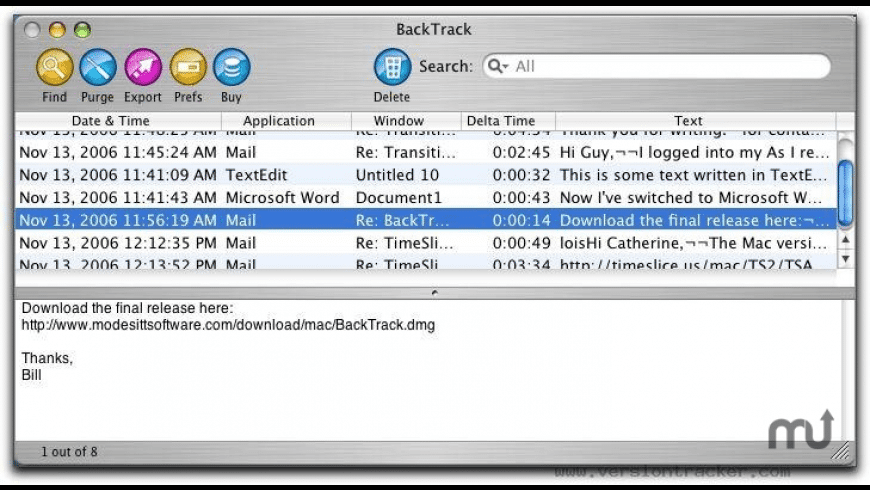The height and width of the screenshot is (490, 870).
Task: Delete the selected entry with Delete icon
Action: click(392, 67)
